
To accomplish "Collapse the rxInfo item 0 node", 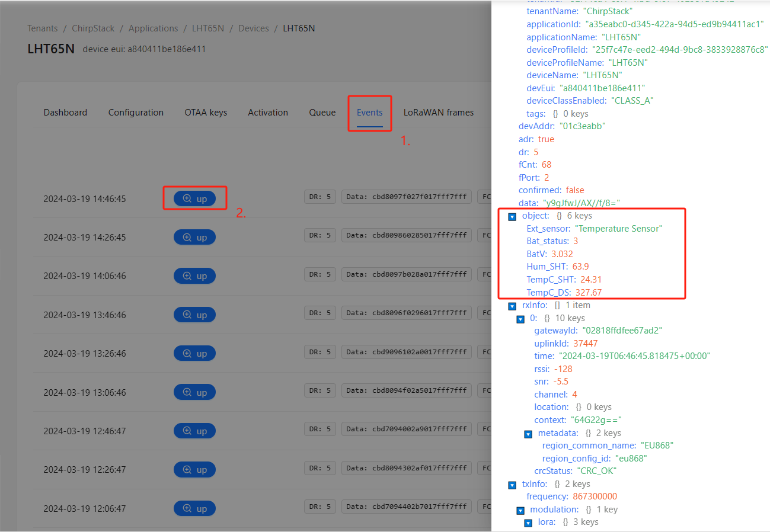I will pos(520,319).
